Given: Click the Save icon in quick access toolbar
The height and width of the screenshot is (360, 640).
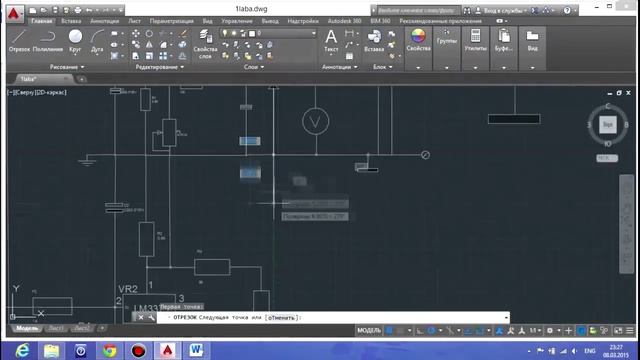Looking at the screenshot, I should click(55, 10).
